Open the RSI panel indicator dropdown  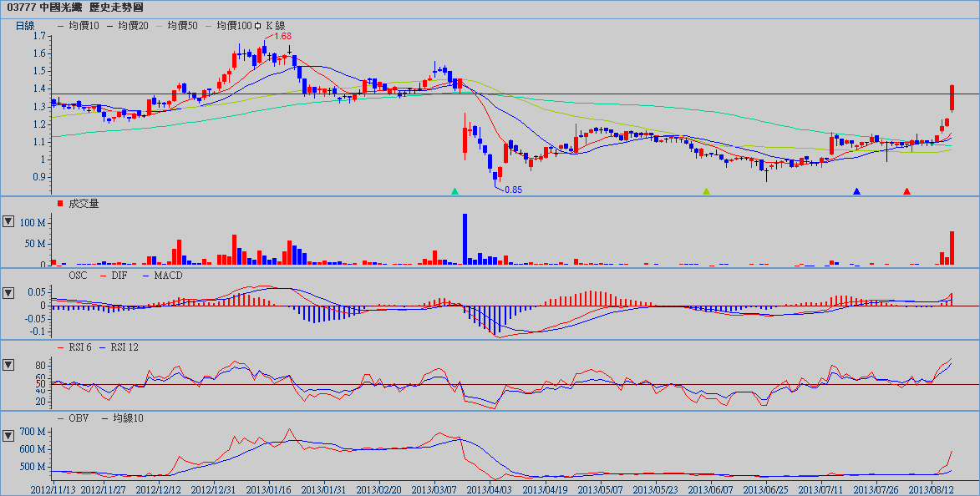[8, 365]
